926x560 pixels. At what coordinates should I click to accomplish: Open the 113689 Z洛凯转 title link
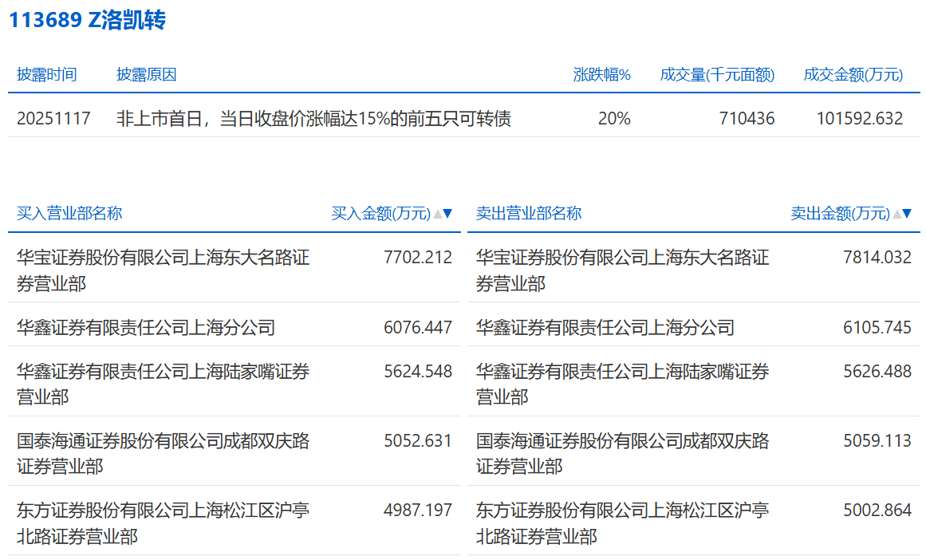click(87, 20)
